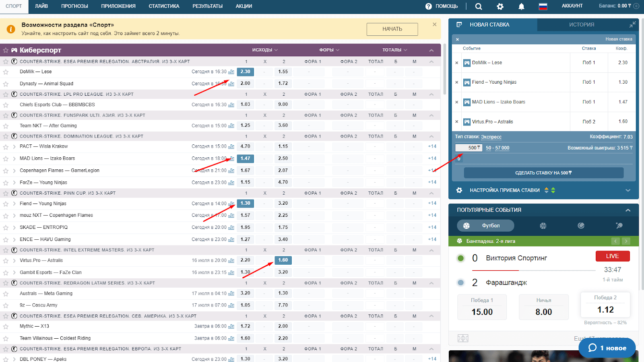644x362 pixels.
Task: Minimize the bet slip panel arrows icon
Action: pyautogui.click(x=632, y=25)
